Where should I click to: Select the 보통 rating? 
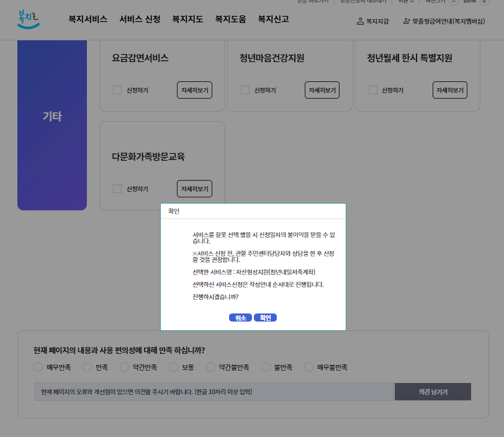pos(174,367)
